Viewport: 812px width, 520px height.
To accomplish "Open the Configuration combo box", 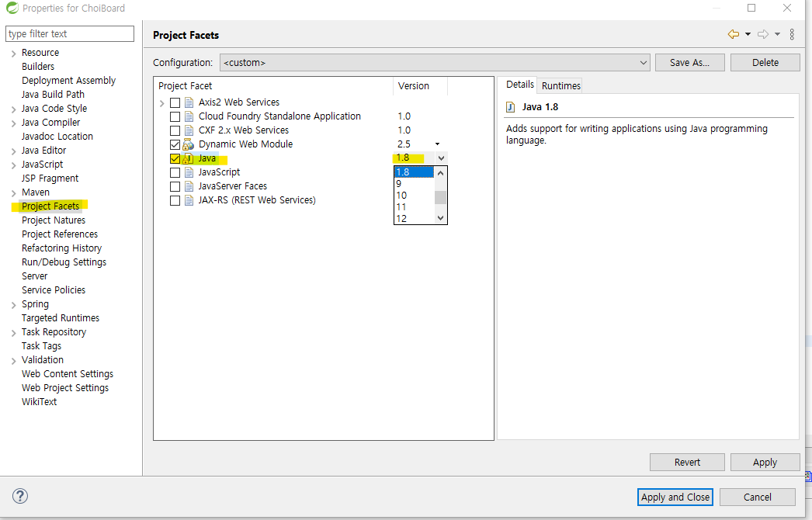I will 435,63.
